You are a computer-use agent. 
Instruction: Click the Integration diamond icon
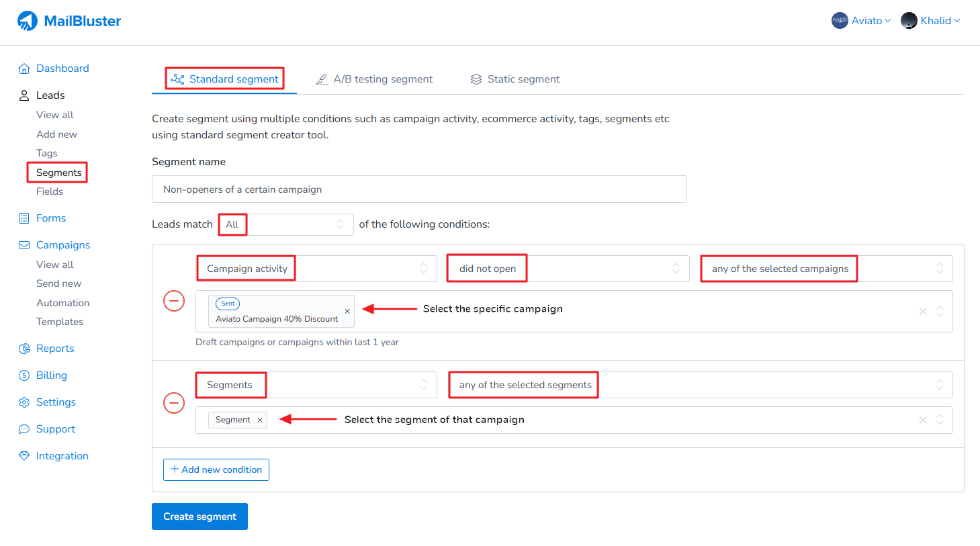[x=24, y=456]
